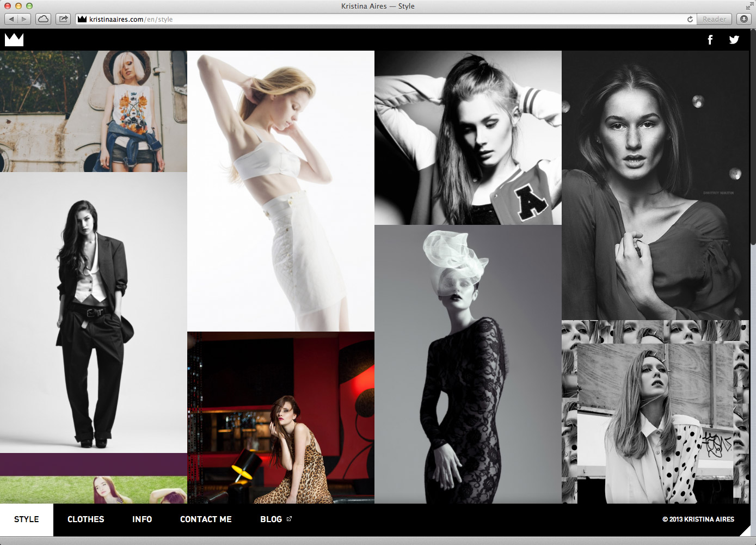Switch to the Clothes section
This screenshot has height=545, width=756.
click(x=85, y=519)
